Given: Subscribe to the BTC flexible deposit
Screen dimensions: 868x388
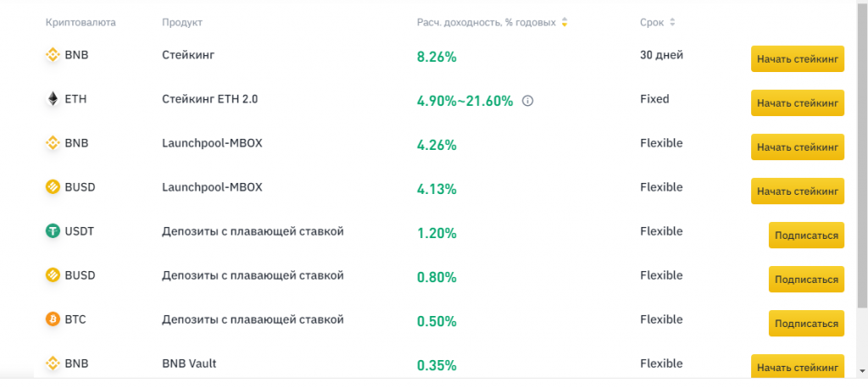Looking at the screenshot, I should pos(806,323).
